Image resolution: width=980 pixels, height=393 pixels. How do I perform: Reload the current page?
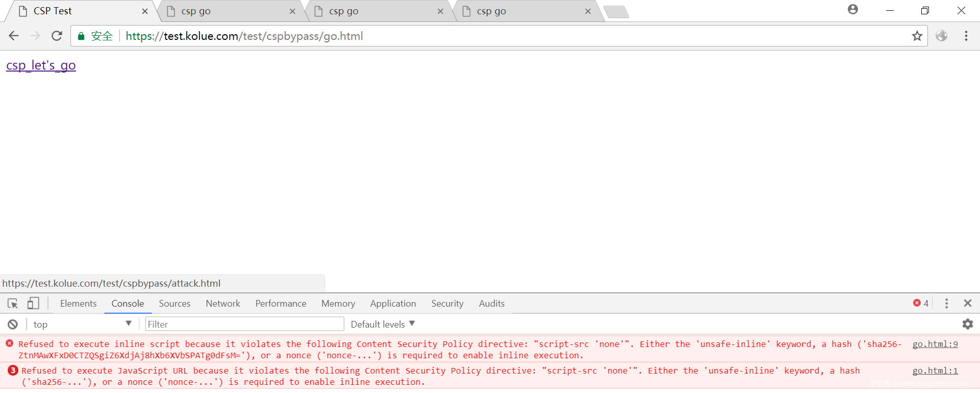[57, 36]
